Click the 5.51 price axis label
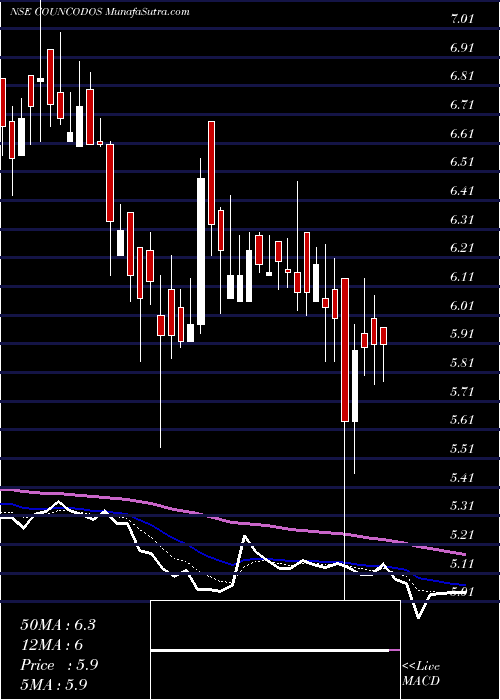The image size is (500, 700). pos(462,449)
